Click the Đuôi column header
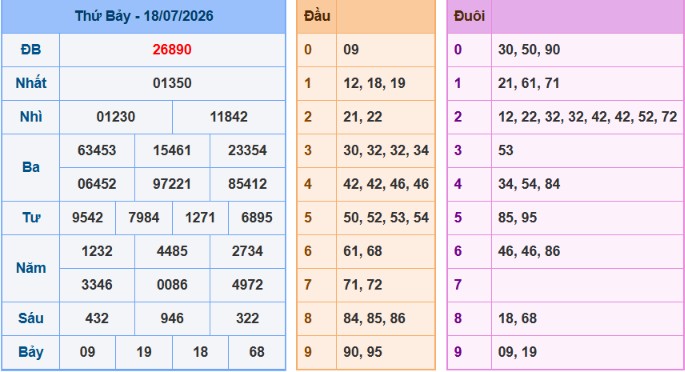 click(469, 16)
